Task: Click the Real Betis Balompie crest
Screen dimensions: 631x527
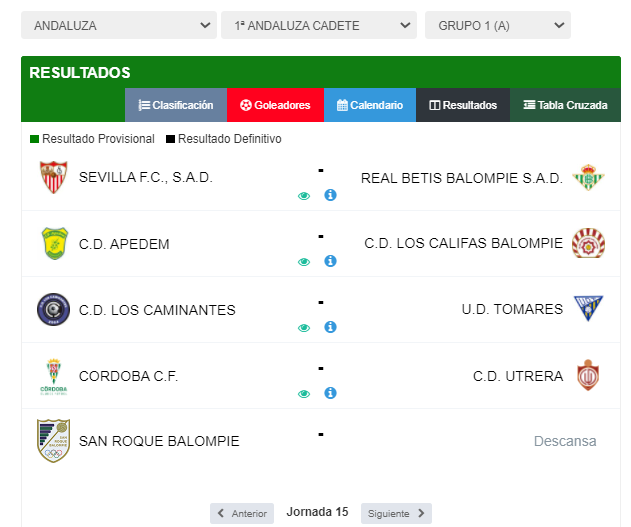Action: (x=588, y=177)
